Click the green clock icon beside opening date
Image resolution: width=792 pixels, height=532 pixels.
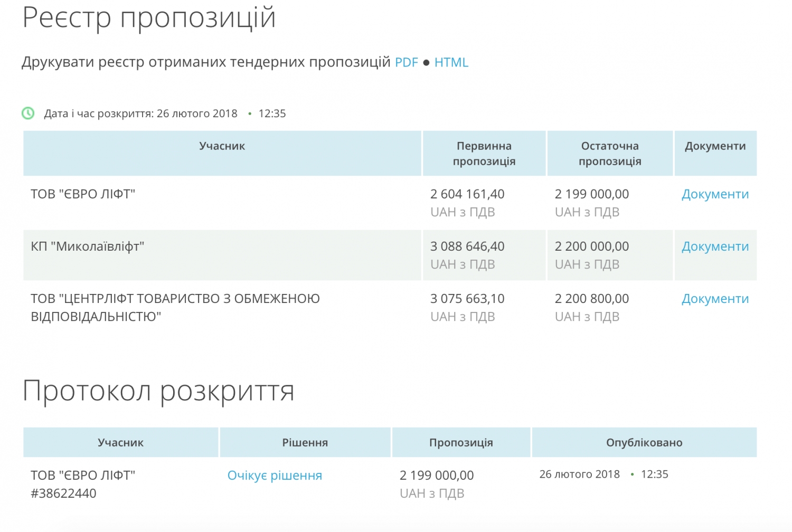click(28, 113)
